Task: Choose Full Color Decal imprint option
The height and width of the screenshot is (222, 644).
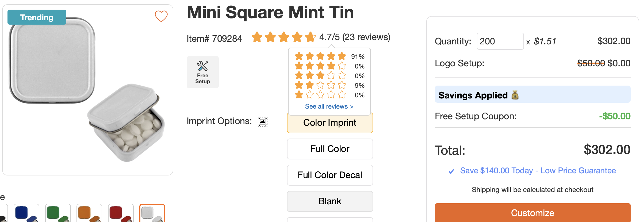Action: click(x=329, y=175)
